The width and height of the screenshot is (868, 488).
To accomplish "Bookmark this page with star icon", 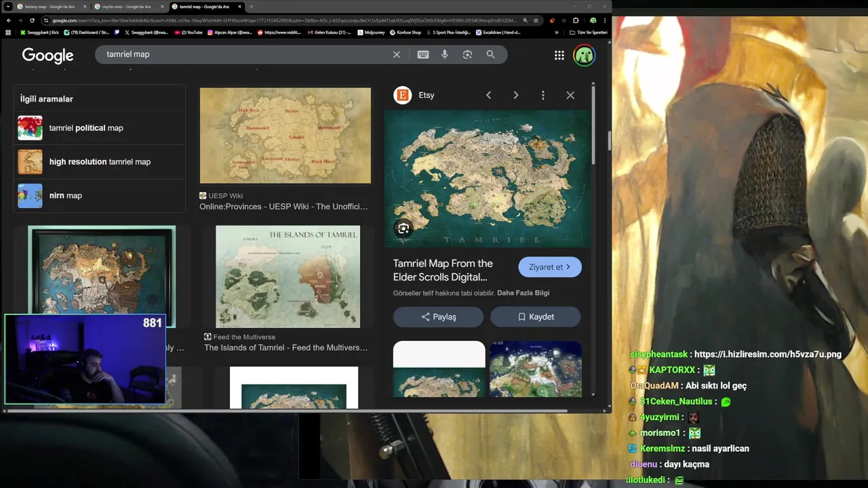I will tap(536, 20).
